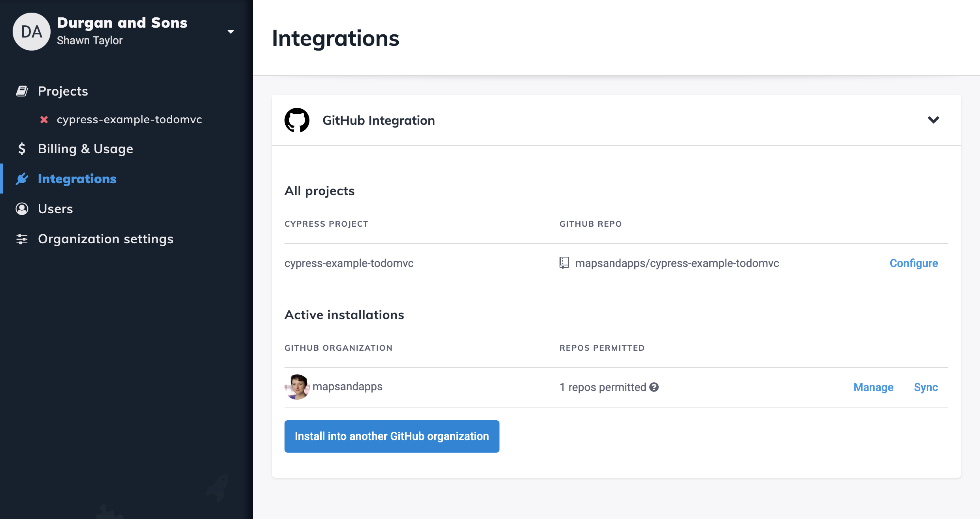Click the dollar icon for Billing & Usage
This screenshot has width=980, height=519.
[23, 149]
